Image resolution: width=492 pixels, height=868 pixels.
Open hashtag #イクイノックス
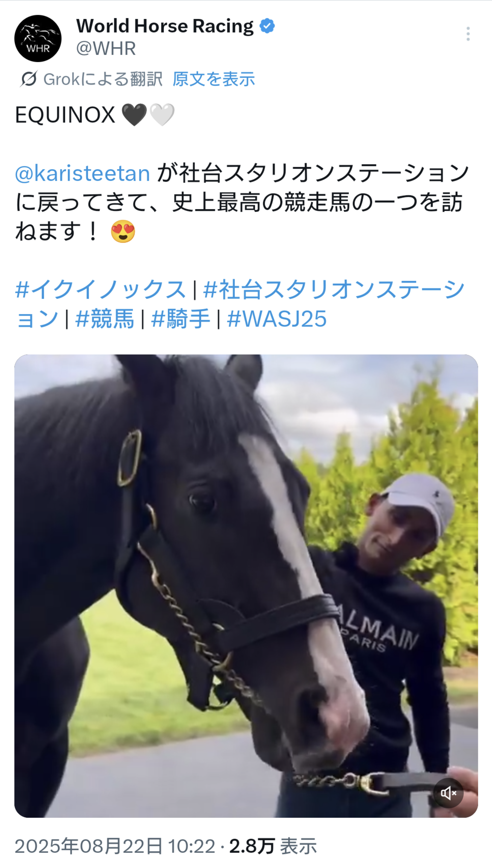click(101, 289)
